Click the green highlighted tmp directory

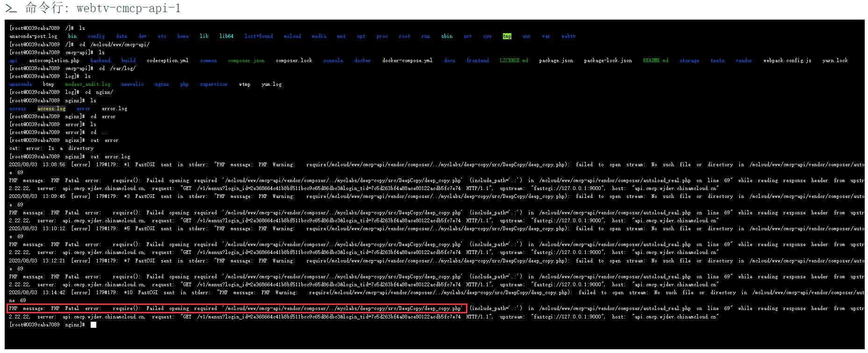(507, 36)
